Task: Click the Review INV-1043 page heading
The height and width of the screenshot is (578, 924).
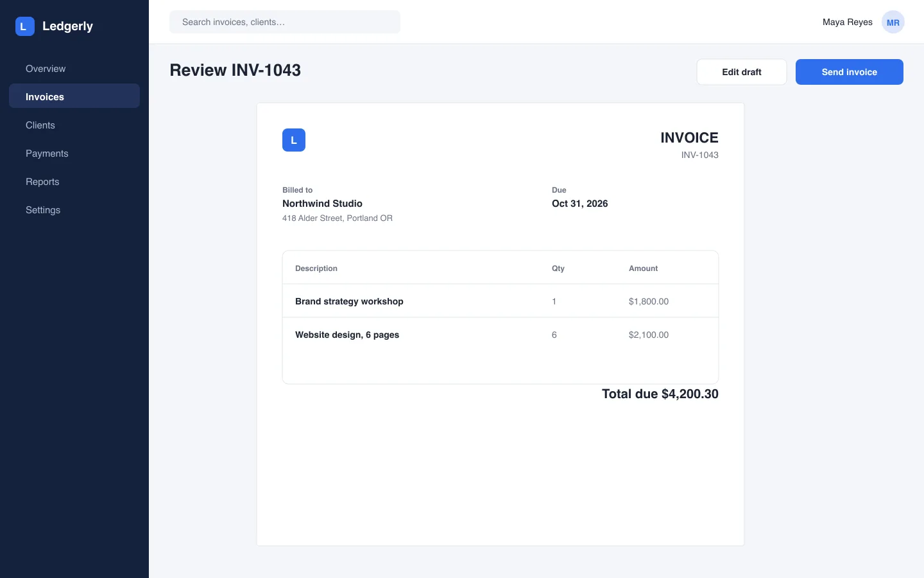Action: (x=235, y=70)
